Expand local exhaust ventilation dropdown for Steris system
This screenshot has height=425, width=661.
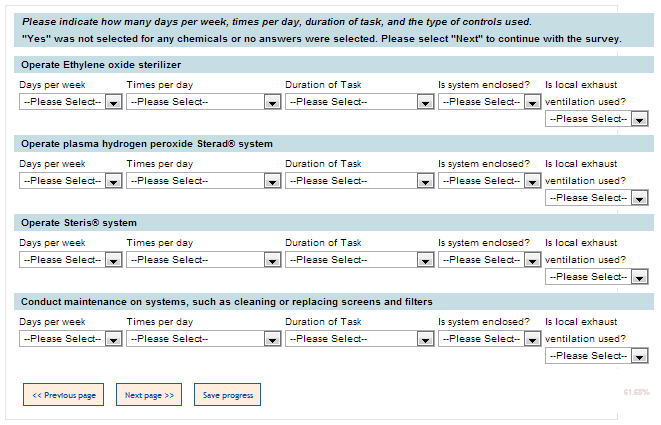point(597,277)
